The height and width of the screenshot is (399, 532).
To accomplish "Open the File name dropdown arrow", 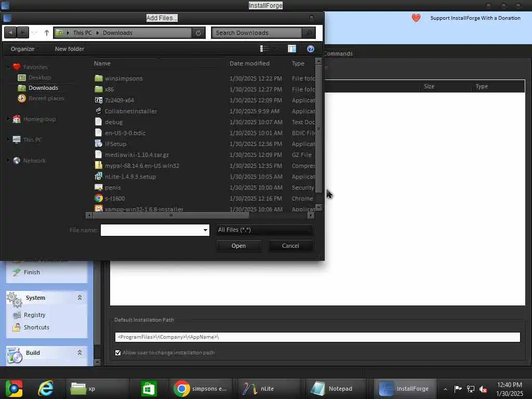I will click(205, 230).
